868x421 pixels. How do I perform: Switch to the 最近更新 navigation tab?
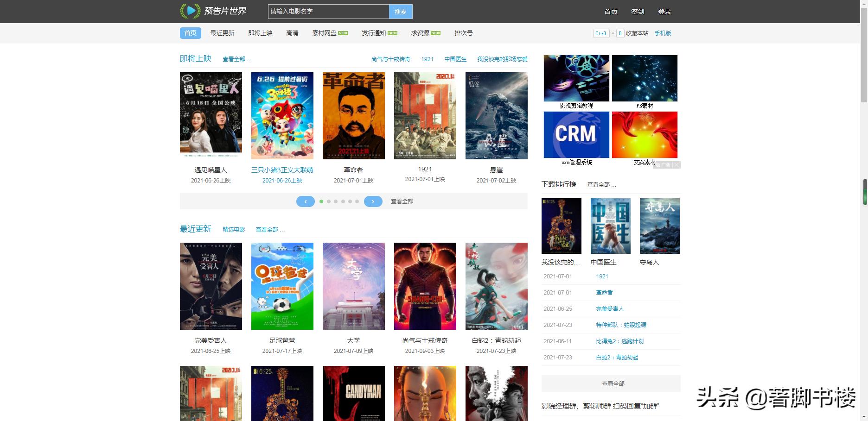222,33
